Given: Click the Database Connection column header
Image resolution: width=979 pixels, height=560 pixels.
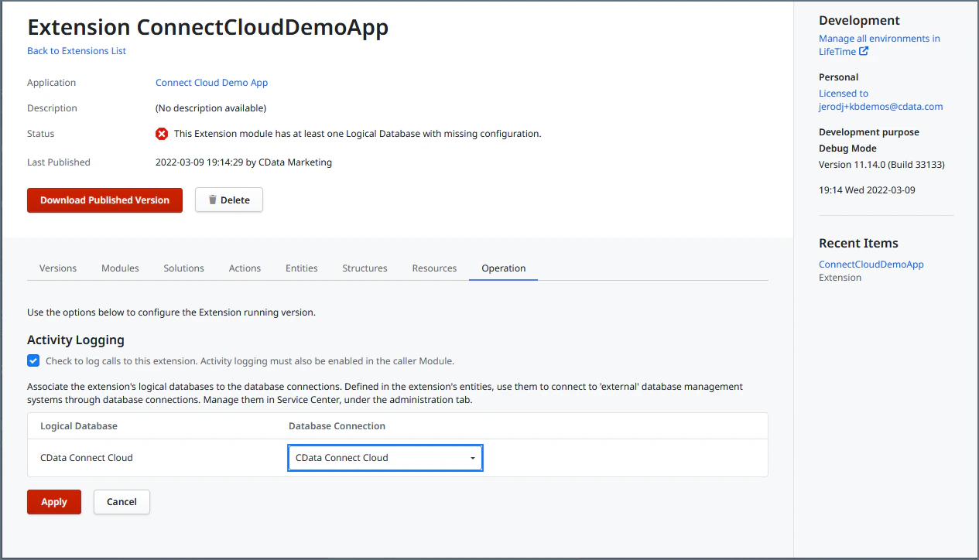Looking at the screenshot, I should 337,426.
